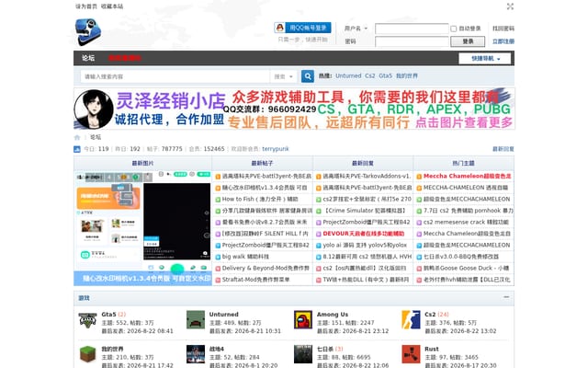Open the latest-picture slideshow image

[143, 228]
